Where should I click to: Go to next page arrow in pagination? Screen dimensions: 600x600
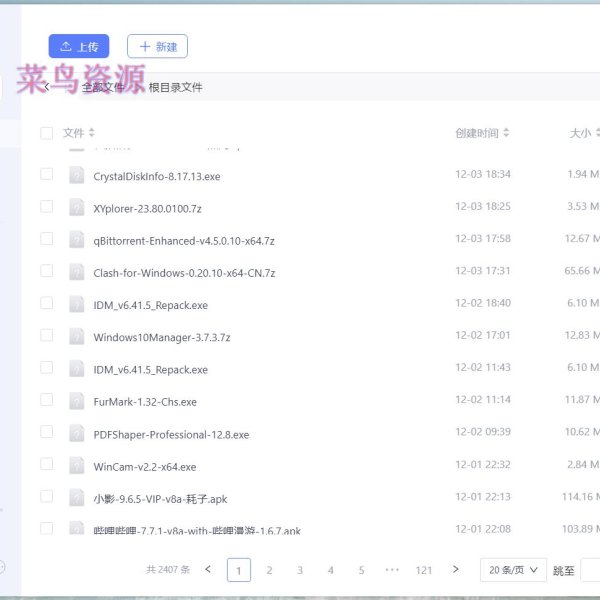point(455,569)
